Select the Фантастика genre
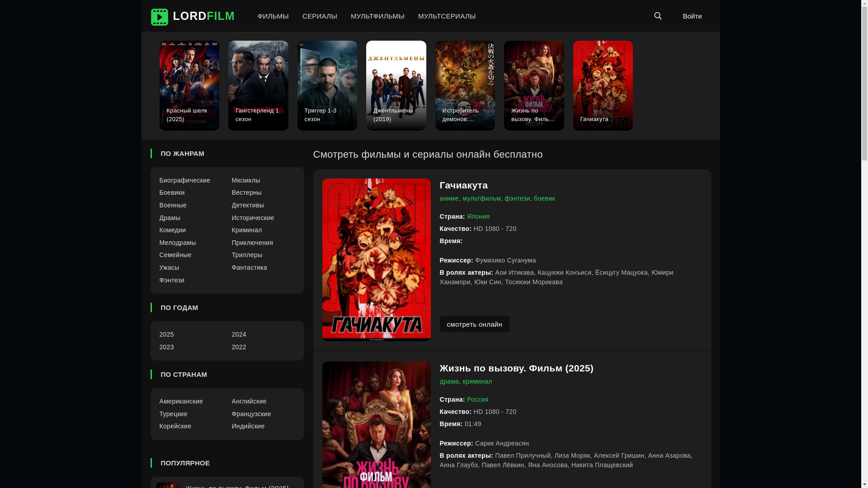 click(x=249, y=267)
